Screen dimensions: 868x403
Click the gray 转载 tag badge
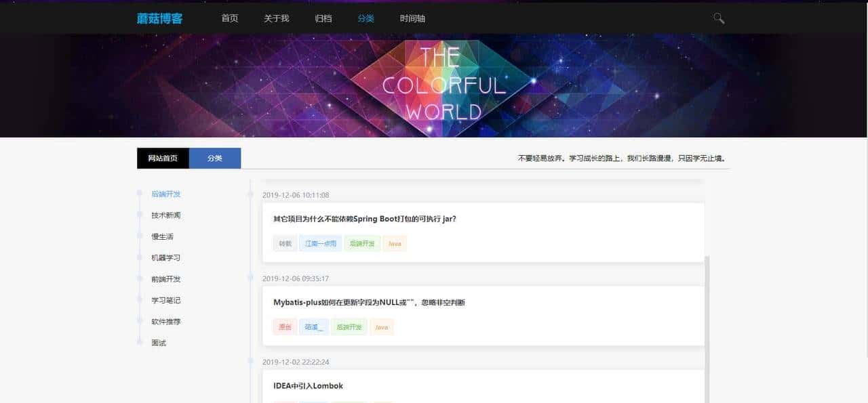(x=284, y=243)
